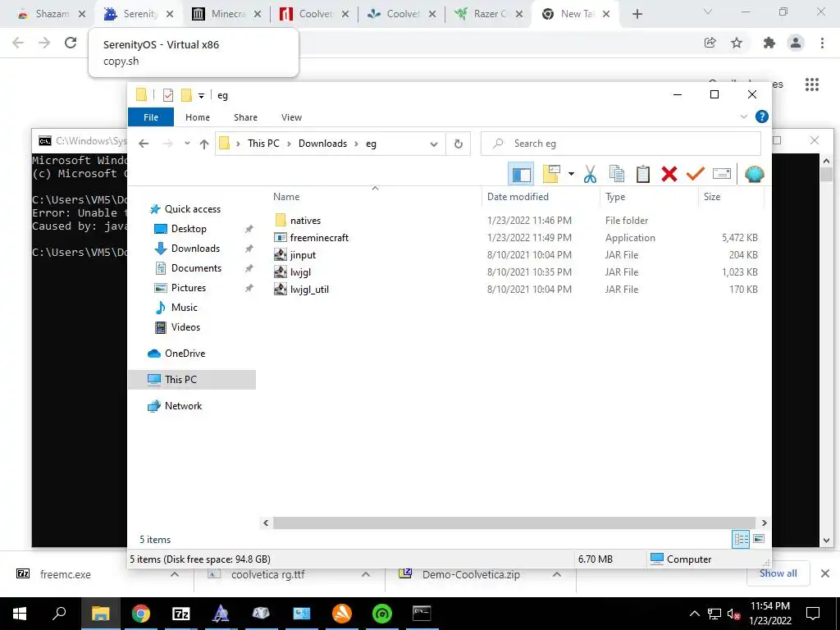Image resolution: width=840 pixels, height=630 pixels.
Task: Refresh the eg folder view
Action: 458,144
